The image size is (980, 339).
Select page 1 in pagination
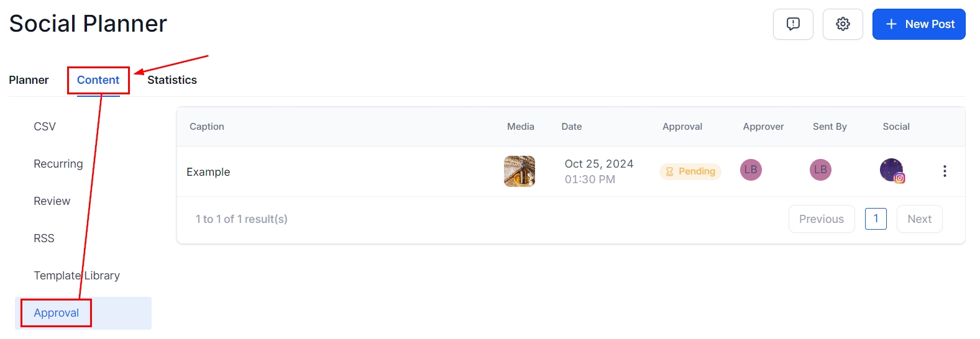coord(876,219)
